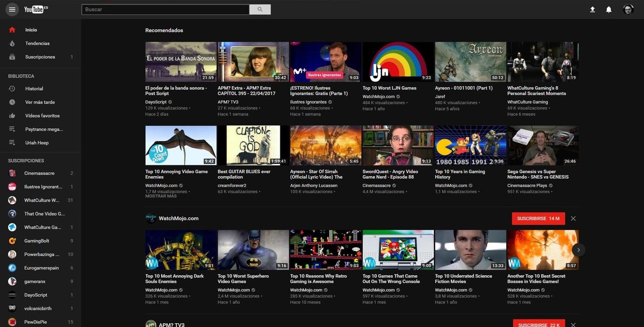644x327 pixels.
Task: Advance the WatchMojo carousel with the right arrow
Action: [x=578, y=249]
